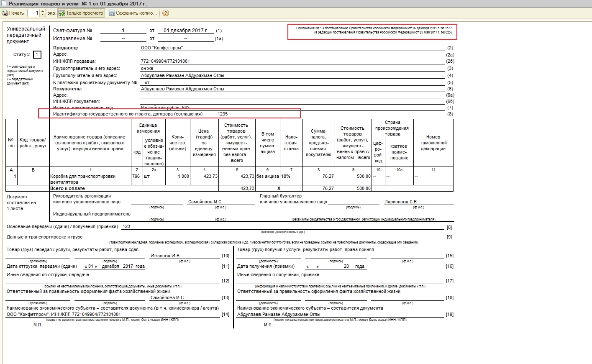Select item cell Коробка для транспортировки вентилятора
The width and height of the screenshot is (592, 364).
(90, 179)
